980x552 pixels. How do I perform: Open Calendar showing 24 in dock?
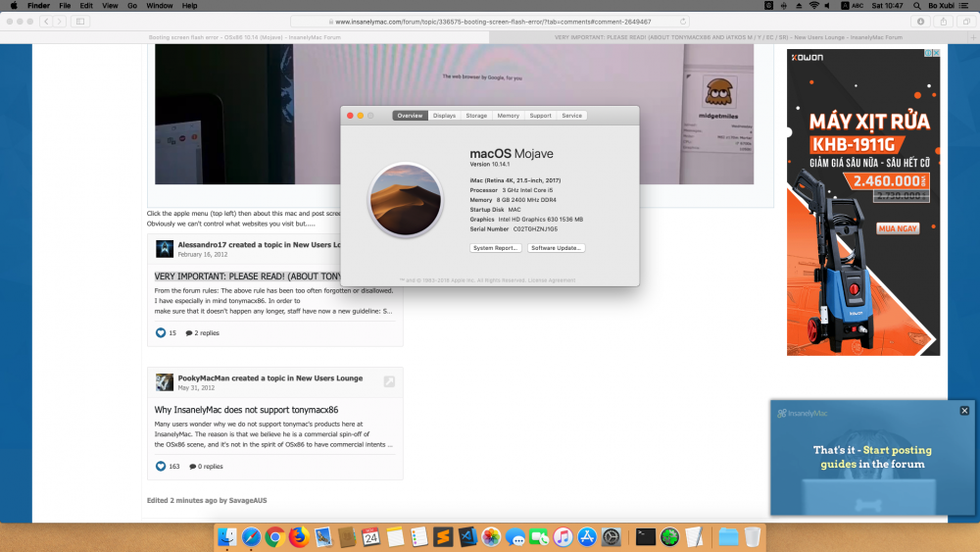(x=370, y=537)
